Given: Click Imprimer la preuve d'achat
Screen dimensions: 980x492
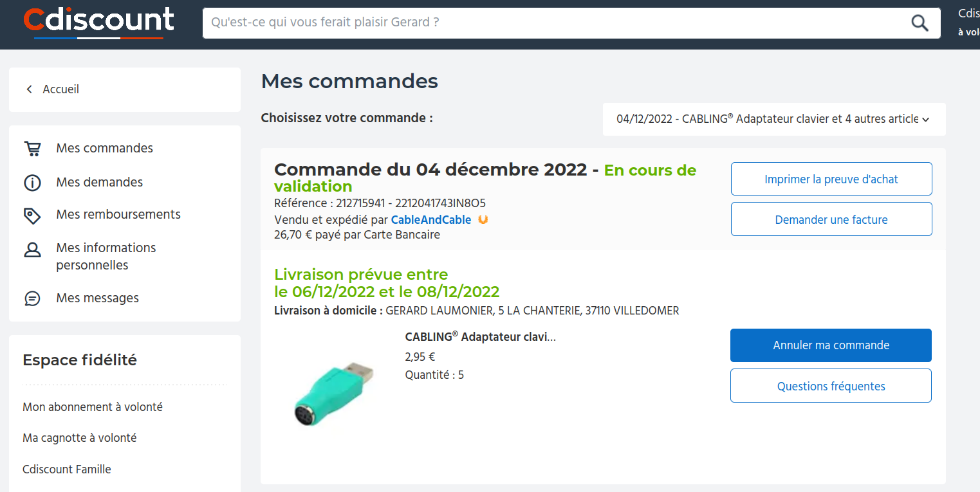Looking at the screenshot, I should point(831,179).
